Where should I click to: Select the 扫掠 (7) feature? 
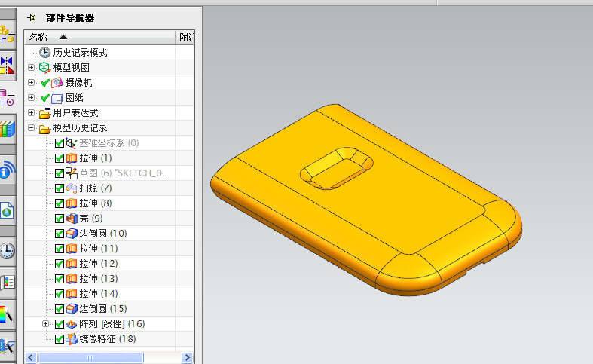[95, 188]
